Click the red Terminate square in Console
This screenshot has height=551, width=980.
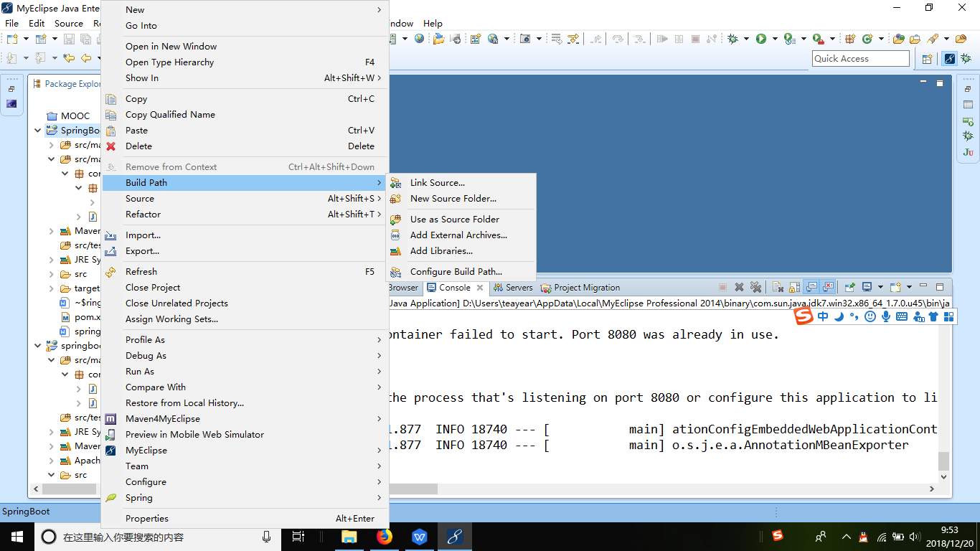722,287
